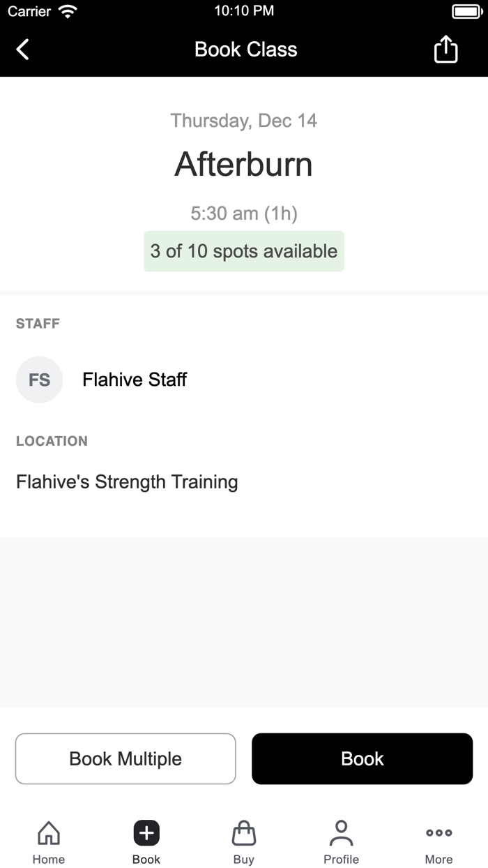This screenshot has width=488, height=868.
Task: Tap the Book plus icon
Action: point(146,832)
